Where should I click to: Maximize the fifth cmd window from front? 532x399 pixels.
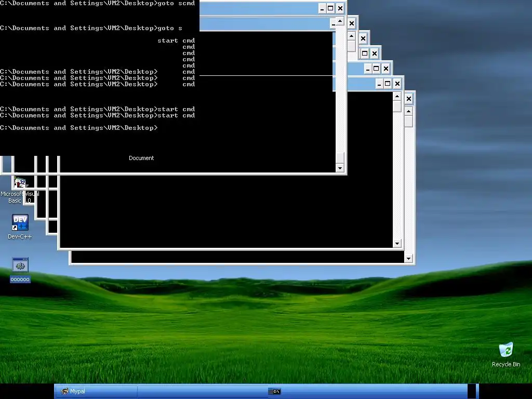(376, 69)
